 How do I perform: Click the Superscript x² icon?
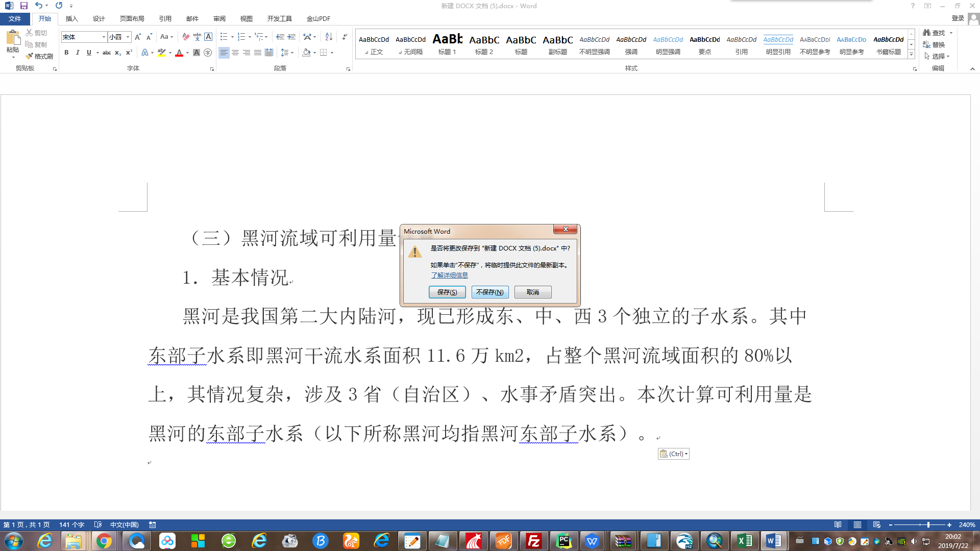[x=129, y=53]
